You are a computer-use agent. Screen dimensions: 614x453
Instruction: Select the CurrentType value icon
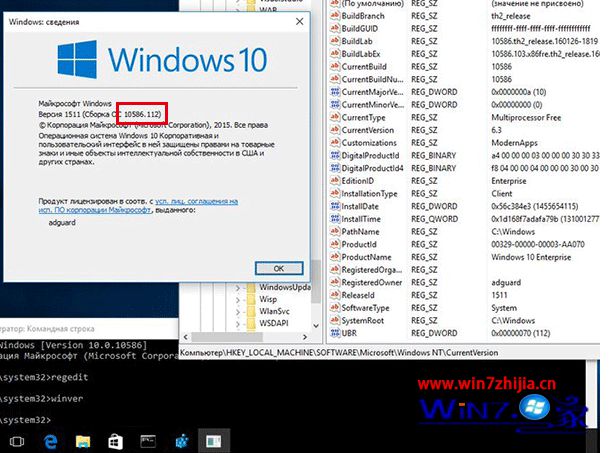click(335, 117)
